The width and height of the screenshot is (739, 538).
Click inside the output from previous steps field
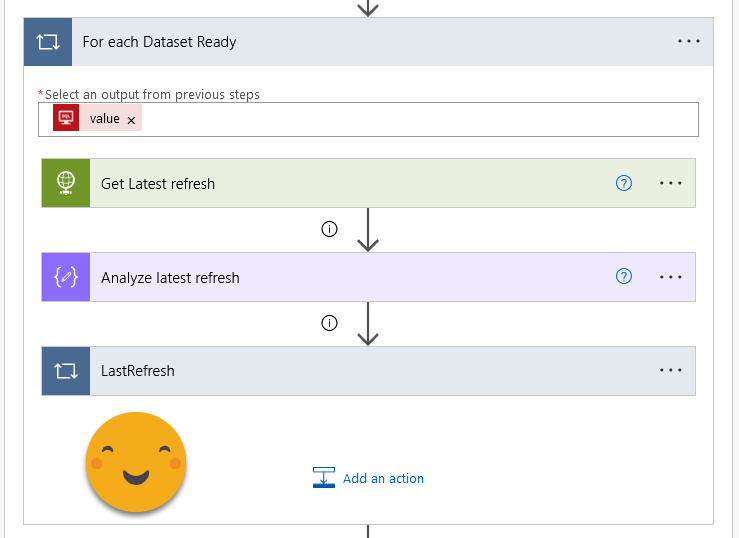(x=420, y=119)
